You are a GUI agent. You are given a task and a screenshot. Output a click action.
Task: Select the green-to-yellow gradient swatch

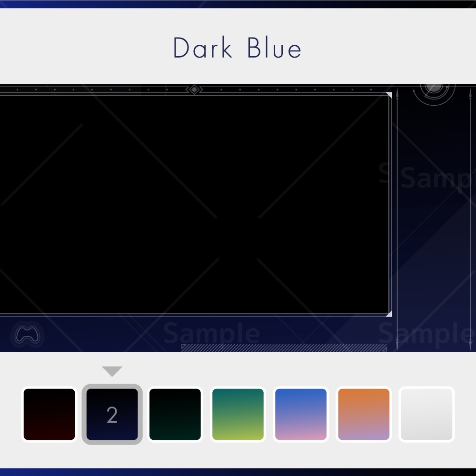pos(238,414)
